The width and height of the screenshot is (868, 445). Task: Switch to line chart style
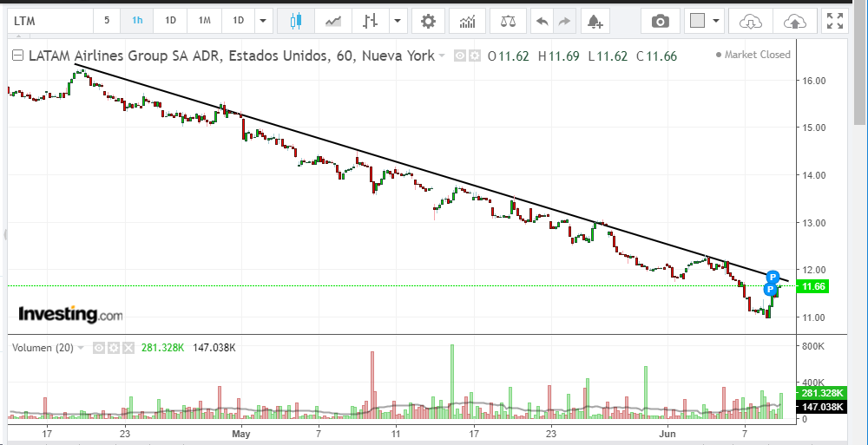coord(333,21)
